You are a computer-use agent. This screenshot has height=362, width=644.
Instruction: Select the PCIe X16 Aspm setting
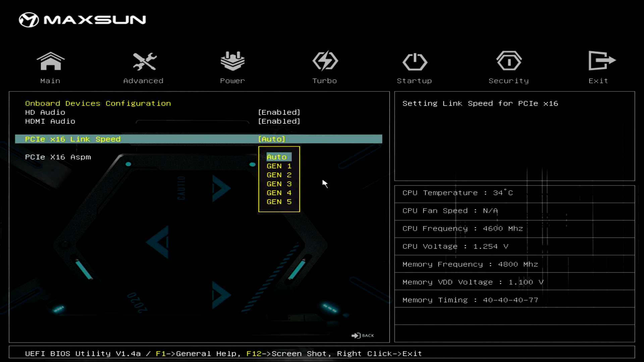point(58,157)
